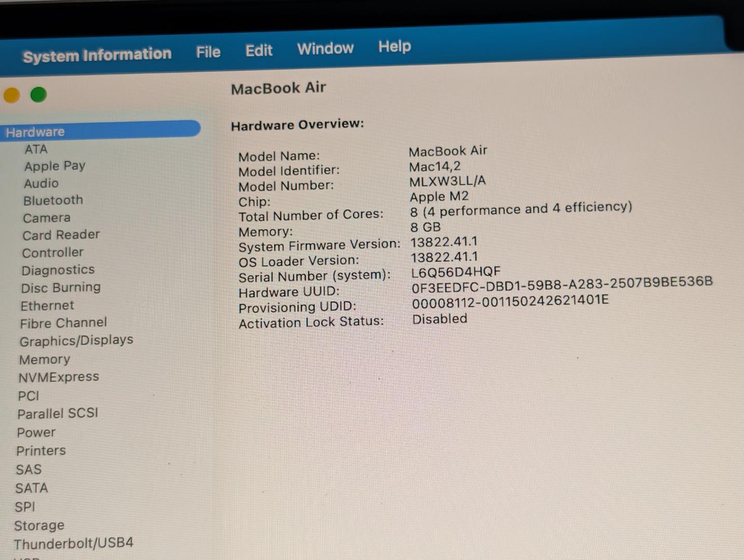The image size is (744, 560).
Task: Open the NVMExpress section
Action: point(58,377)
